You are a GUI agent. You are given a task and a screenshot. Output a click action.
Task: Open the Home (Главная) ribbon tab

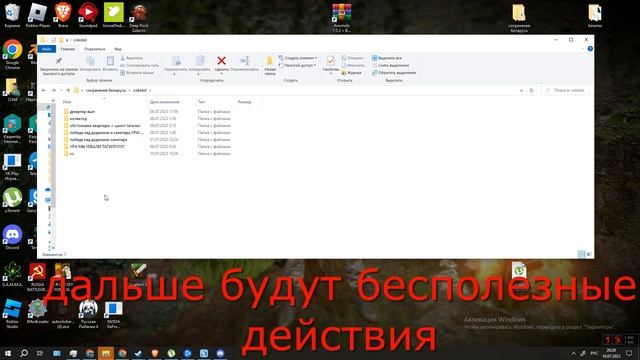click(x=68, y=49)
